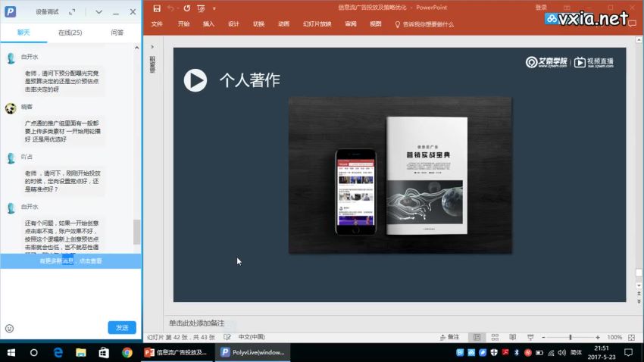Select the 个人著作 slide title
This screenshot has width=644, height=362.
(250, 80)
